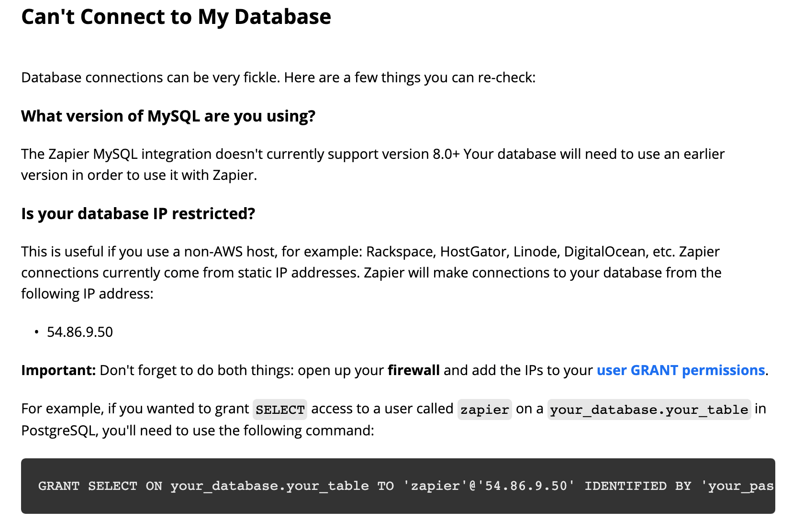Click the bullet point marker before the IP
This screenshot has width=804, height=532.
(36, 332)
